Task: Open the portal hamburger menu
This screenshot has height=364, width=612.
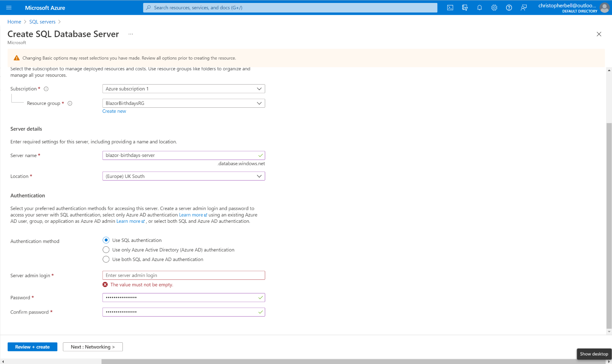Action: click(9, 7)
